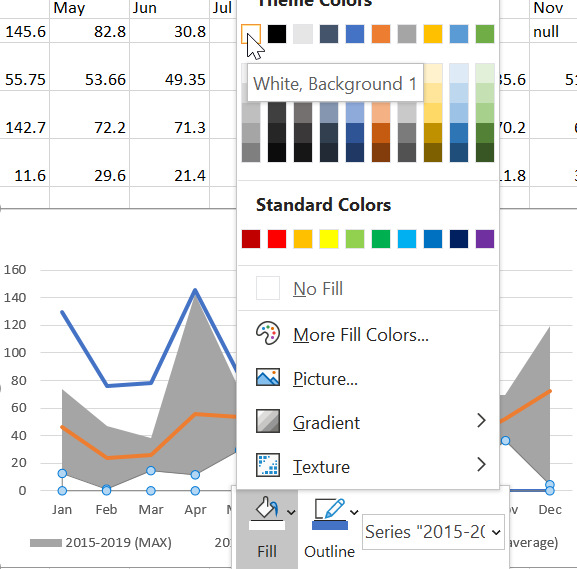577x569 pixels.
Task: Click the Outline pen icon
Action: pos(330,513)
